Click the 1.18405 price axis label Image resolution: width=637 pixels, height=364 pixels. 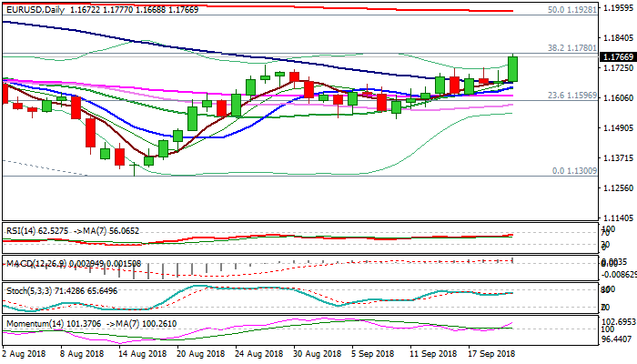tap(614, 38)
